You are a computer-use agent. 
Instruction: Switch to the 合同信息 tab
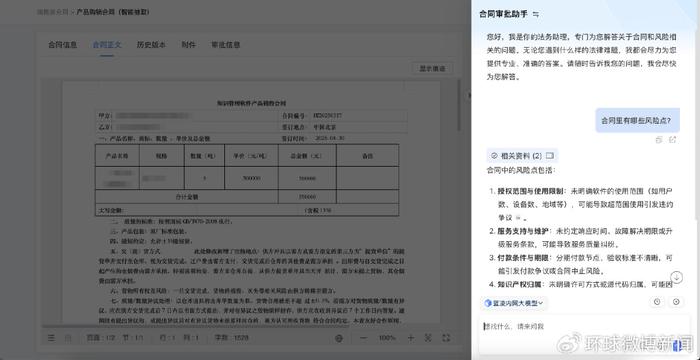pyautogui.click(x=62, y=45)
